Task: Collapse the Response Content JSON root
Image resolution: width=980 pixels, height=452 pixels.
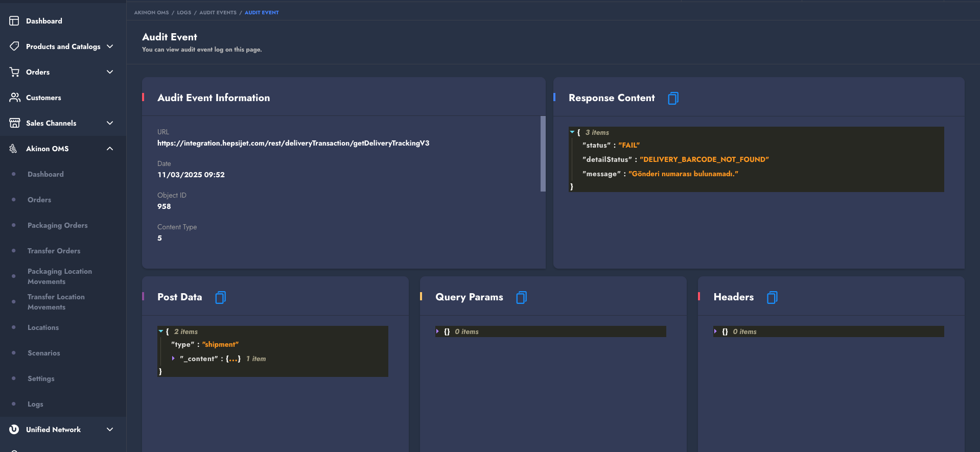Action: pos(572,132)
